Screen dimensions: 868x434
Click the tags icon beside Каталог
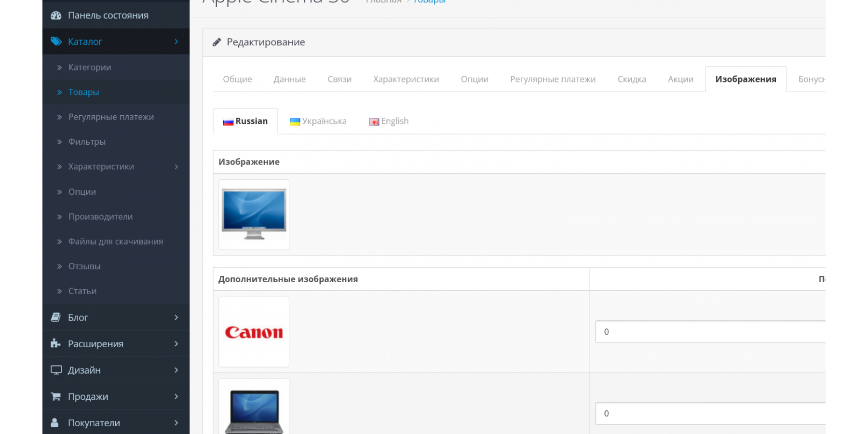(56, 41)
